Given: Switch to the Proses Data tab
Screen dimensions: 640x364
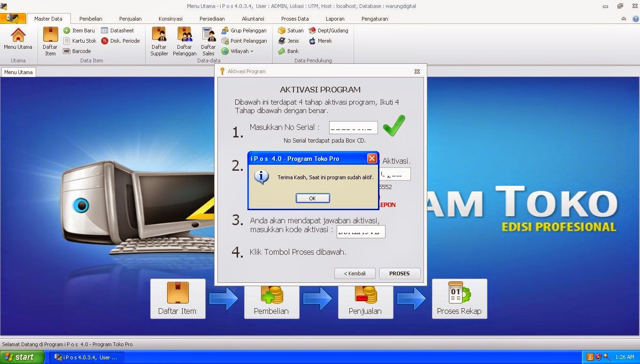Looking at the screenshot, I should (295, 19).
